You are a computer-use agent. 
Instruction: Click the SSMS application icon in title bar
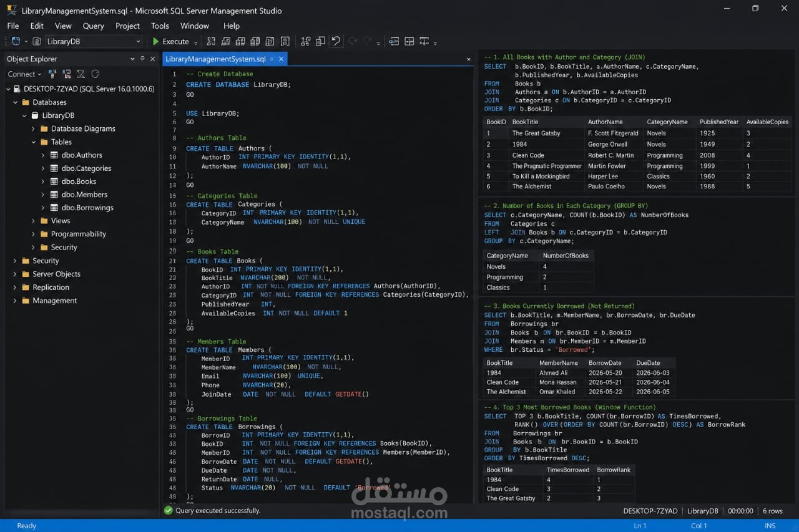tap(12, 10)
